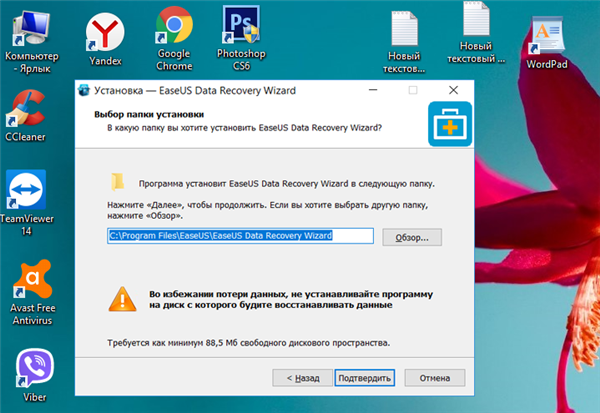600x413 pixels.
Task: Click the bold data loss warning text
Action: coord(291,299)
